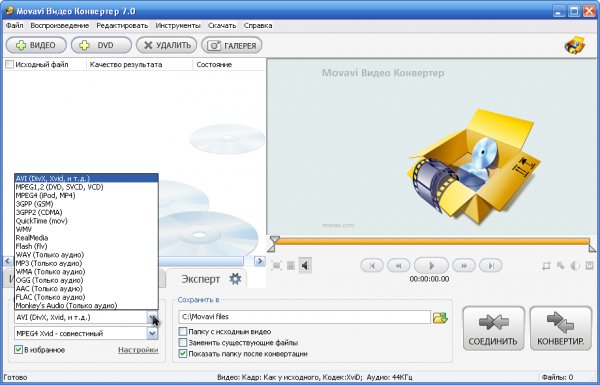
Task: Click the left trim marker on timeline
Action: click(272, 248)
